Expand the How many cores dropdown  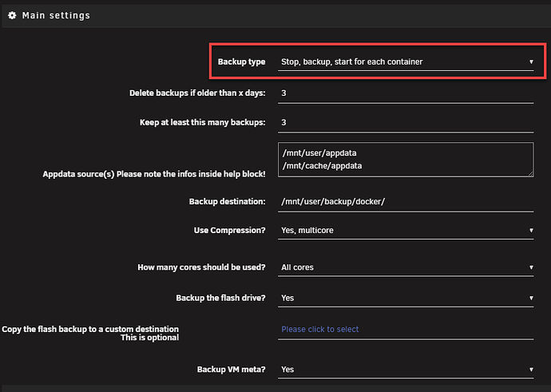pos(406,267)
